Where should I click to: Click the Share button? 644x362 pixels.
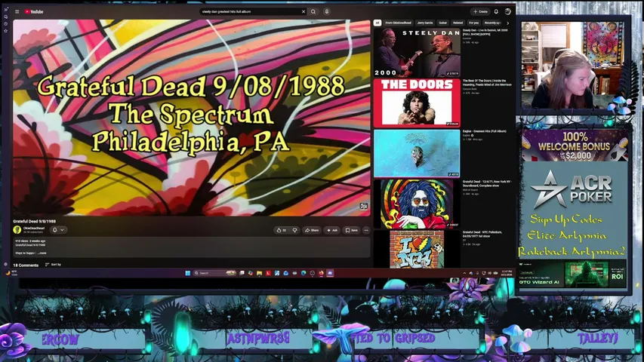[312, 230]
